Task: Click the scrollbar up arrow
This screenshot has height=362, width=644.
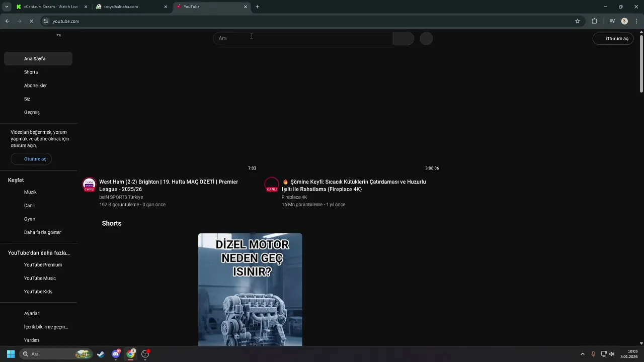Action: [641, 32]
